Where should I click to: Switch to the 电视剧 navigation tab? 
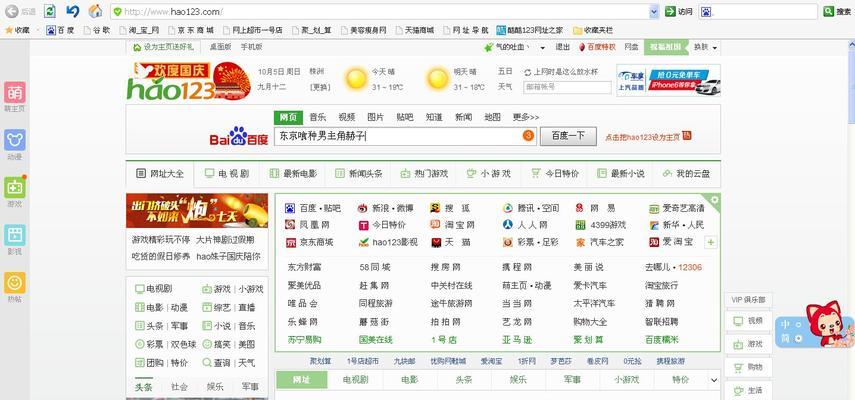coord(227,174)
